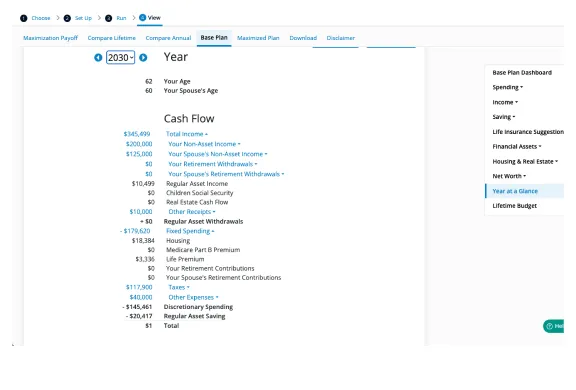
Task: Select the Real Estate Cash Flow label
Action: coord(197,202)
